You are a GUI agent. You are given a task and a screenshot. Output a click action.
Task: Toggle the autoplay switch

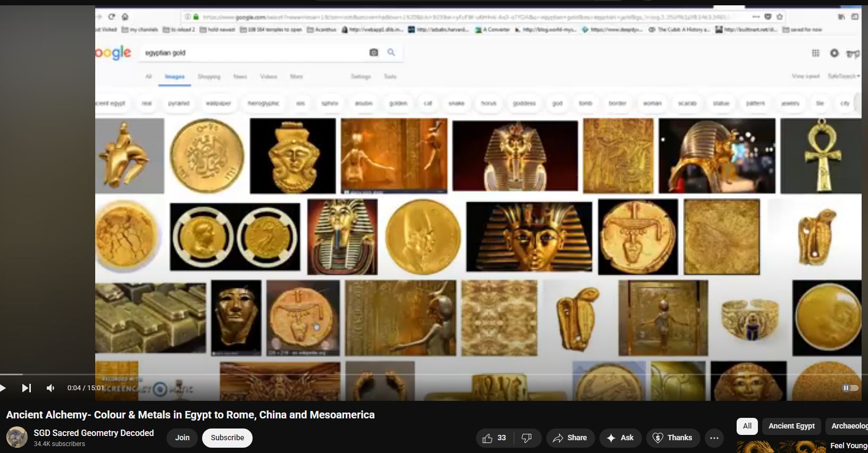(x=849, y=388)
